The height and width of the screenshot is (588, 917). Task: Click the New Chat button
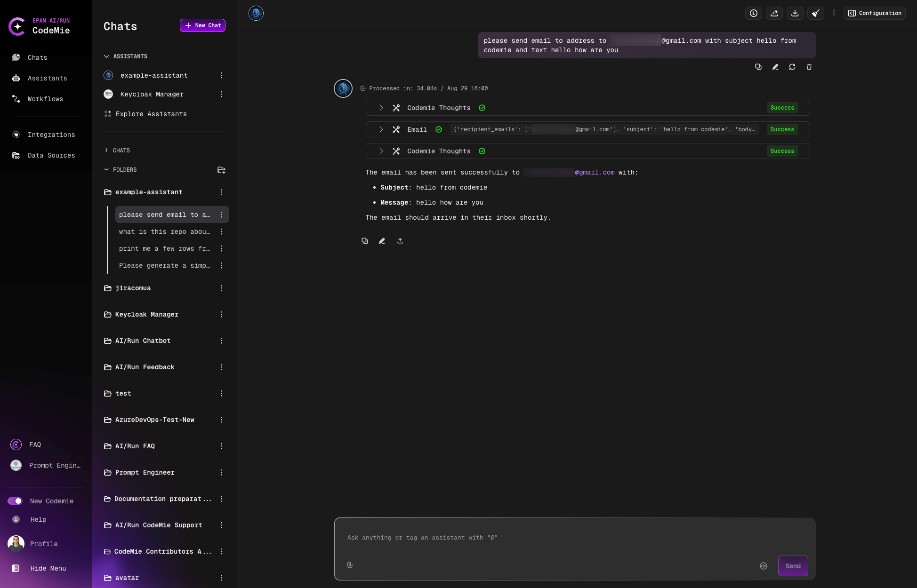click(x=202, y=25)
